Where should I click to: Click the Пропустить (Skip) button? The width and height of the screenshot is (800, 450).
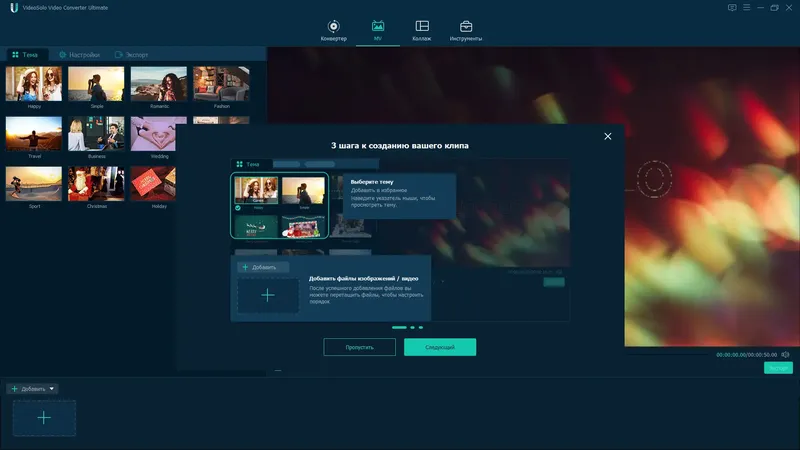(359, 347)
